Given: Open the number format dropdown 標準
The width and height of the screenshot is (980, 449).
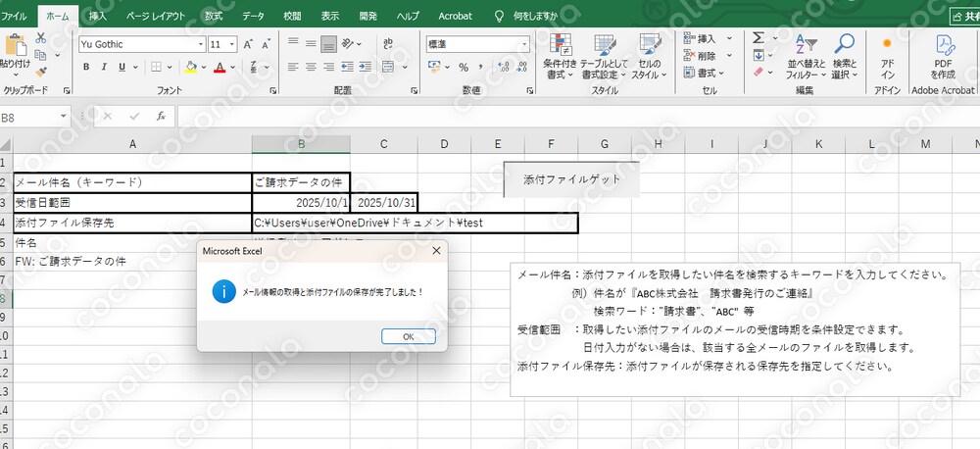Looking at the screenshot, I should (524, 44).
